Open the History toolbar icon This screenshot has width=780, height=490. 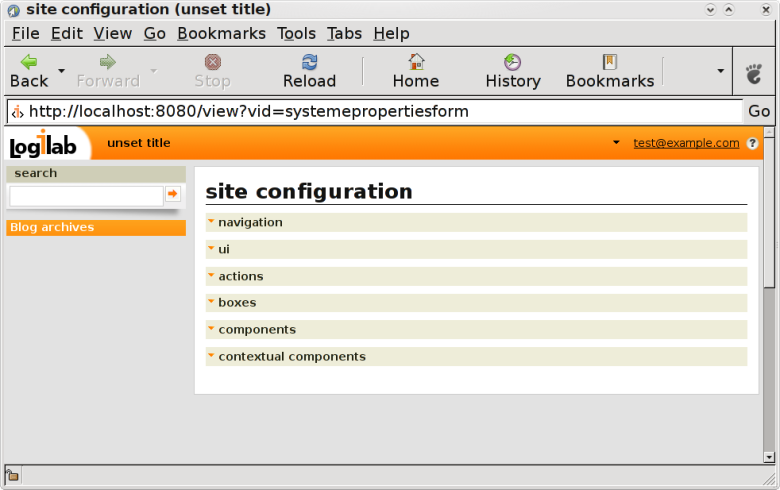(512, 62)
